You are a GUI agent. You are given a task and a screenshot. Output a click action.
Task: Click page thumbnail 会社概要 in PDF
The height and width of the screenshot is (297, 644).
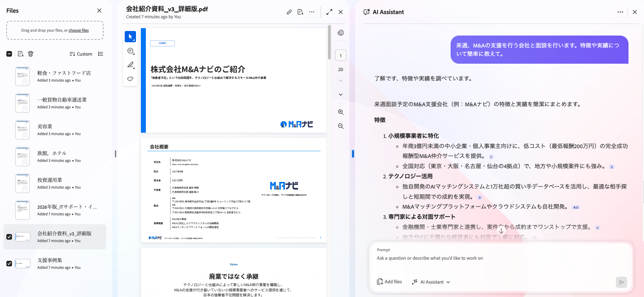[234, 190]
